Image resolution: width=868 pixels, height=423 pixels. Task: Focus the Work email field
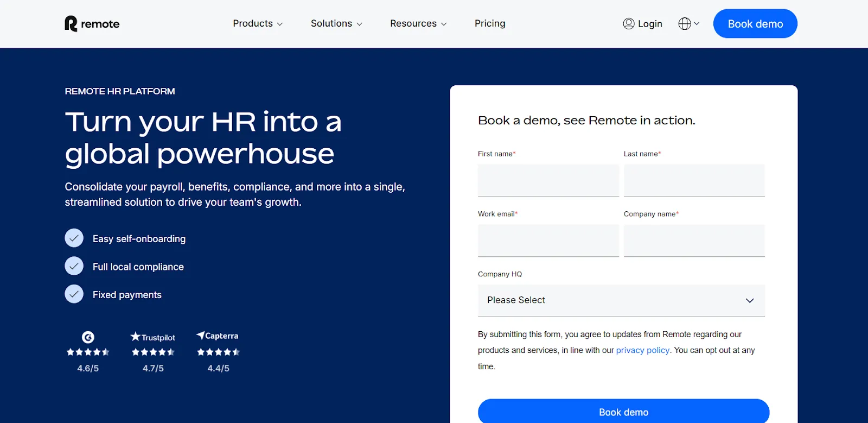pos(548,241)
